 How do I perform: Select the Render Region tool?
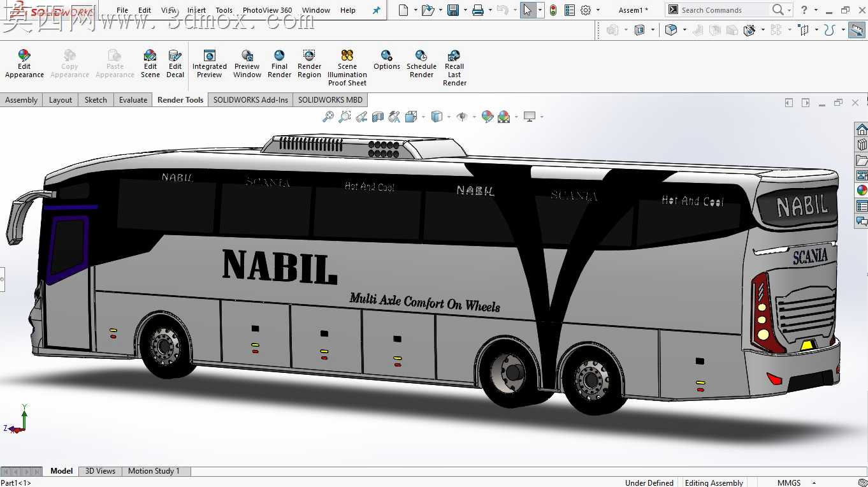tap(309, 64)
